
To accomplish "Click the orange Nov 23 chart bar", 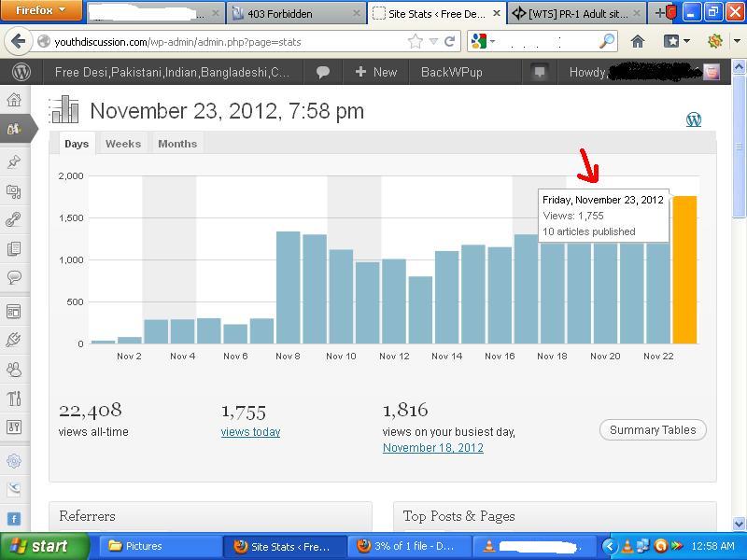I will click(684, 271).
